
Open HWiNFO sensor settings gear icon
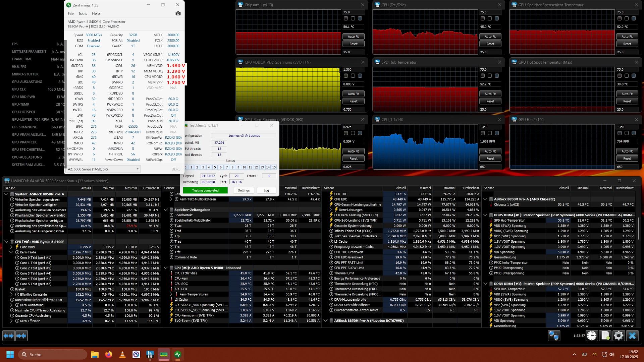tap(619, 336)
